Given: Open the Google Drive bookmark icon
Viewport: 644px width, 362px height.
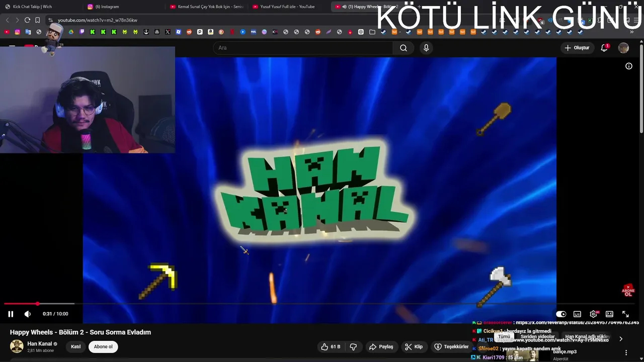Looking at the screenshot, I should click(x=71, y=32).
